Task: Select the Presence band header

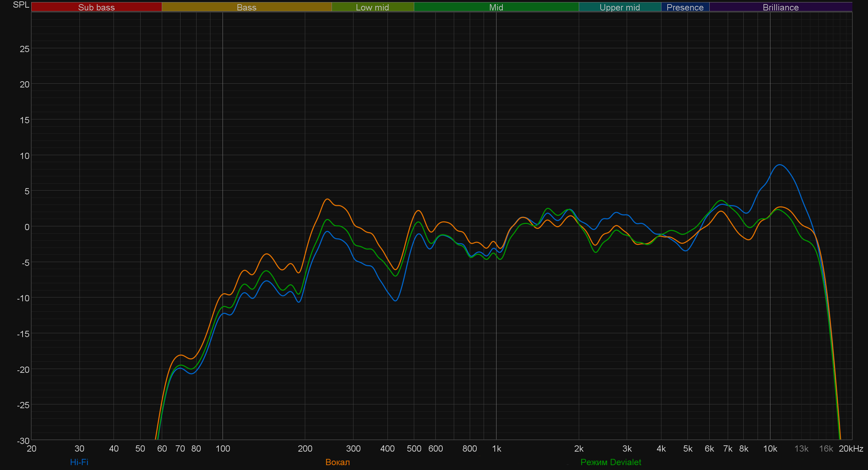Action: click(x=685, y=7)
